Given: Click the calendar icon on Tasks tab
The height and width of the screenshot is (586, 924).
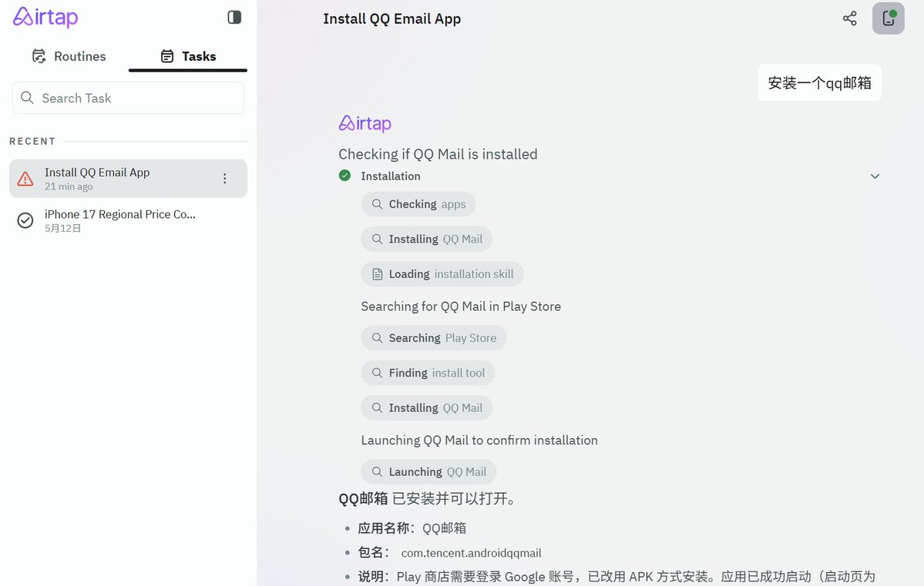Looking at the screenshot, I should pyautogui.click(x=167, y=56).
